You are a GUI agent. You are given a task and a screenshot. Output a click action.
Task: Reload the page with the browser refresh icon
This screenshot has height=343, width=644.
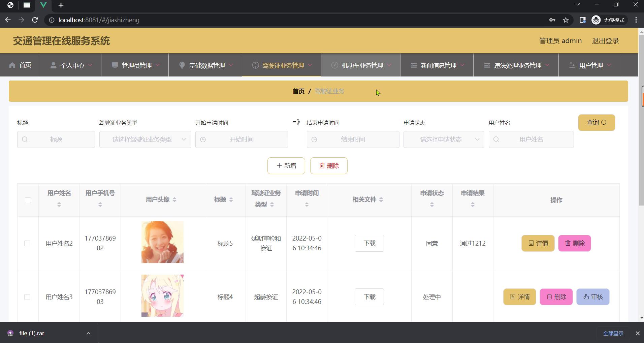coord(35,20)
